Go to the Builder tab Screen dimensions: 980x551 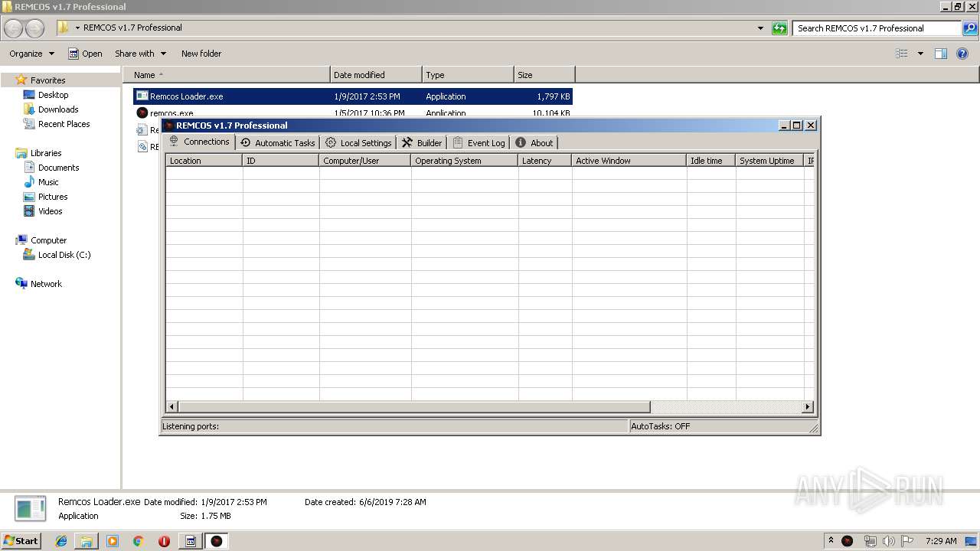pyautogui.click(x=422, y=142)
